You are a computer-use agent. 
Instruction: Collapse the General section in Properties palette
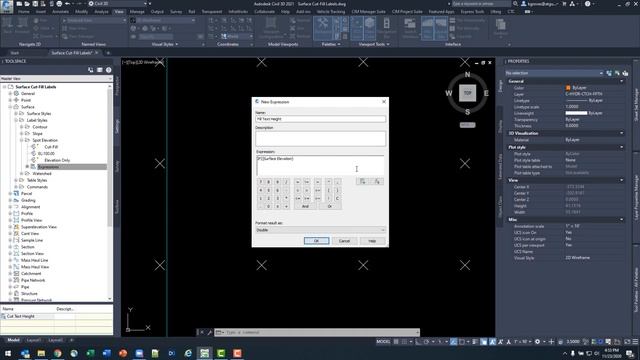click(621, 82)
